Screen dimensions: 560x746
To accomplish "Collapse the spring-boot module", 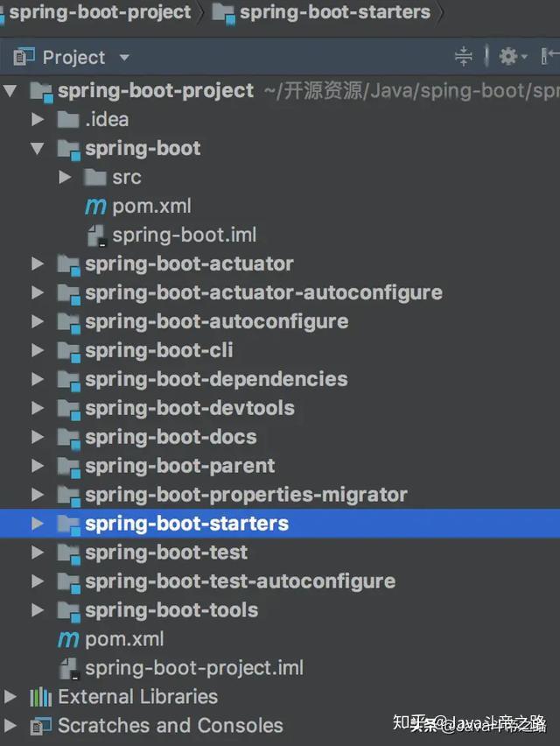I will pos(38,149).
